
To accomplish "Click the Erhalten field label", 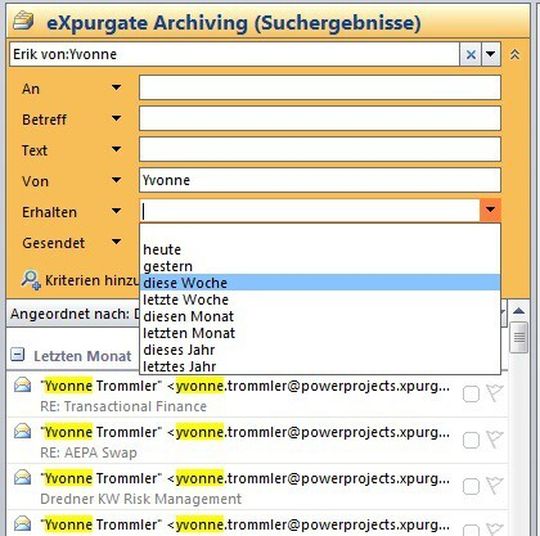I will tap(49, 212).
